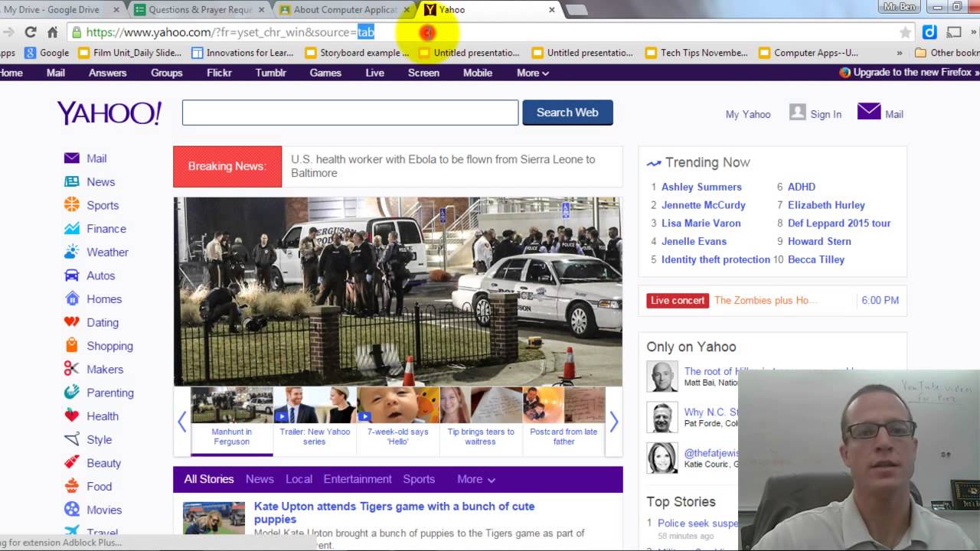Switch to the Questions & Prayer Requests tab
The image size is (980, 551).
click(201, 10)
